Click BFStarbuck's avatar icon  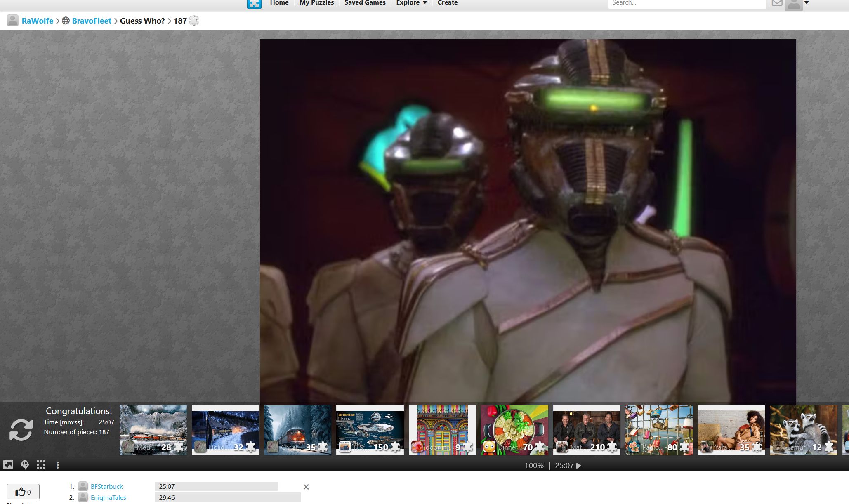[x=83, y=486]
